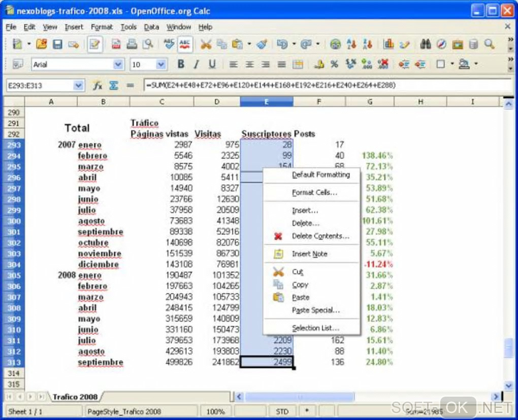
Task: Open the Format menu
Action: tap(102, 27)
